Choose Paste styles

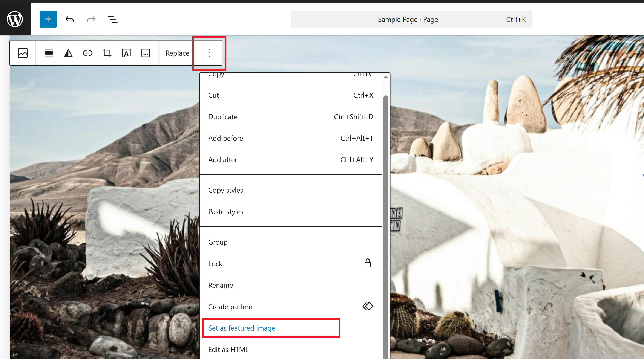click(290, 212)
